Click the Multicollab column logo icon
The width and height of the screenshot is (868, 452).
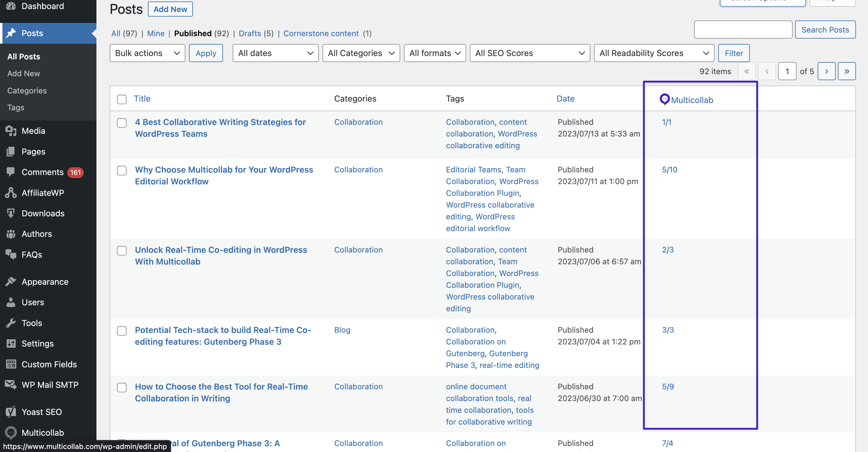point(664,99)
